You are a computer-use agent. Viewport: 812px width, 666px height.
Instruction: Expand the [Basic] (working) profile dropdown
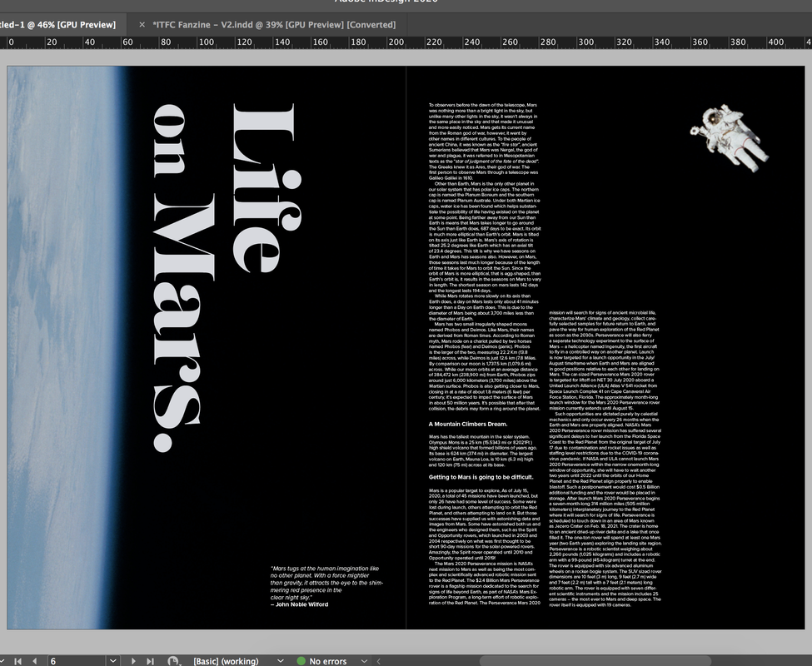280,661
